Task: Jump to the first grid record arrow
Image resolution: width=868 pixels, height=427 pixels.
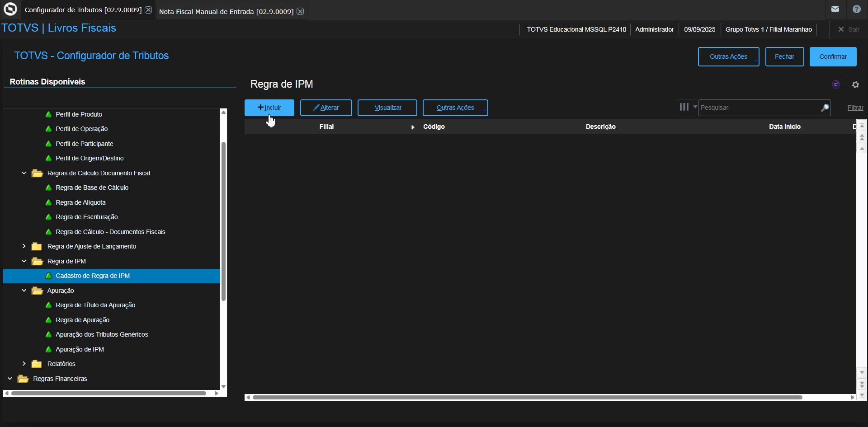Action: click(x=862, y=126)
